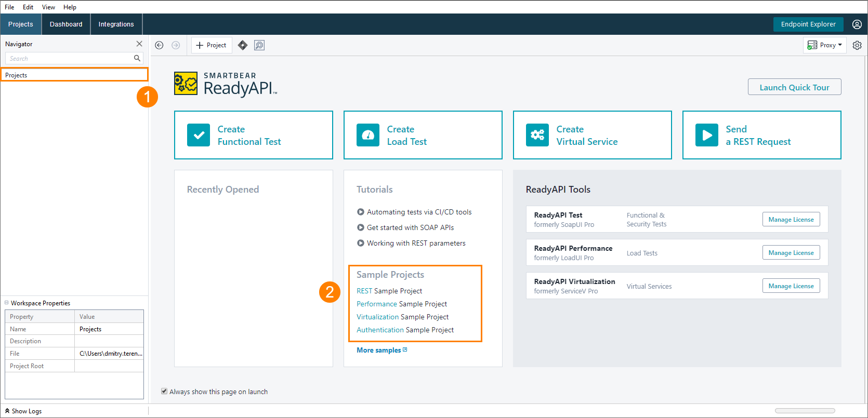Click the external link icon beside More samples
Screen dimensions: 868x418
pyautogui.click(x=405, y=349)
